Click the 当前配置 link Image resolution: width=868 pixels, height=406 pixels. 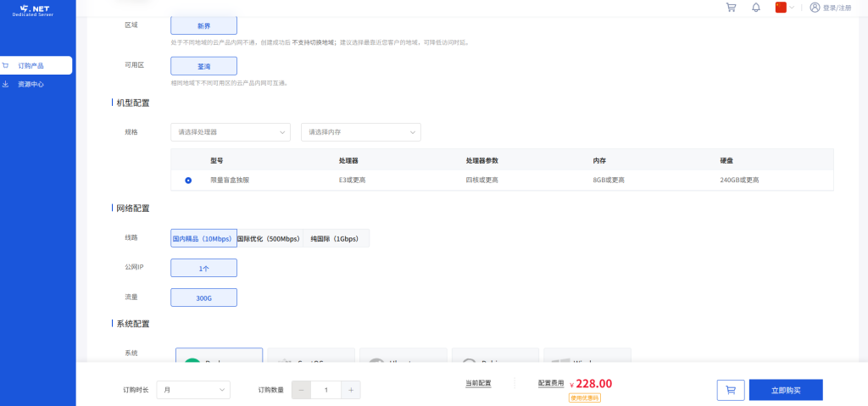point(478,383)
